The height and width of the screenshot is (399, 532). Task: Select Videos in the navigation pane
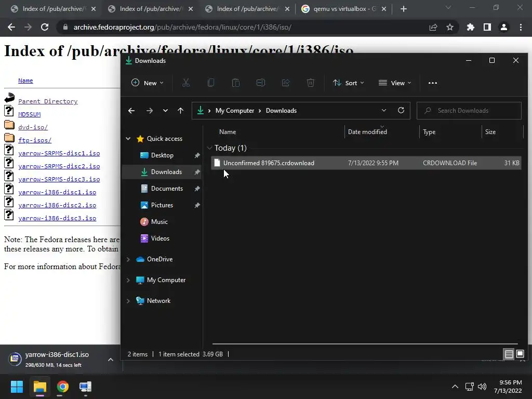click(x=160, y=238)
